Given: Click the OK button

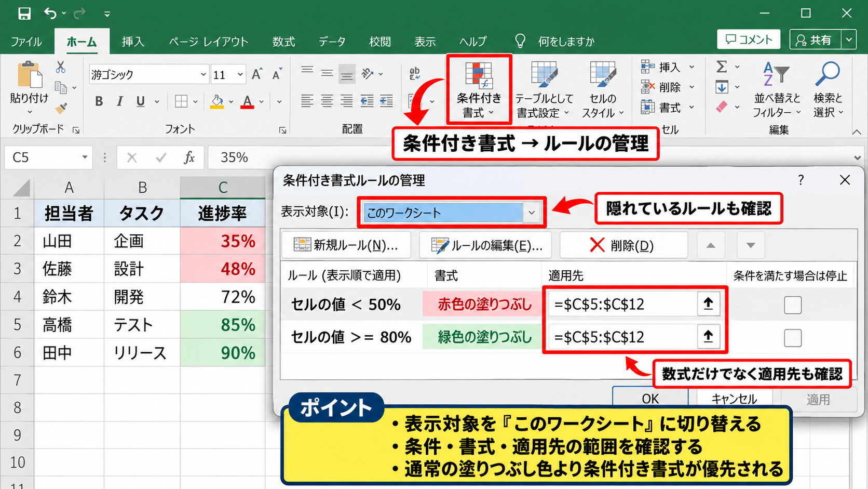Looking at the screenshot, I should 650,398.
